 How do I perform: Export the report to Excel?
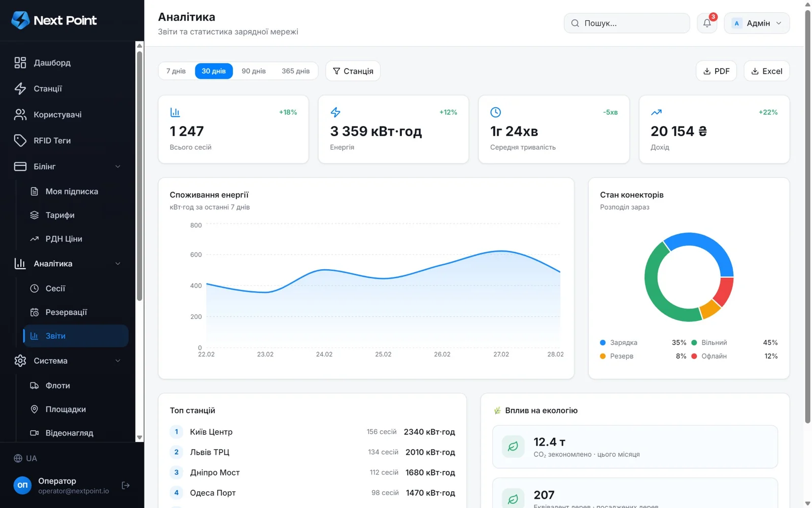click(767, 71)
